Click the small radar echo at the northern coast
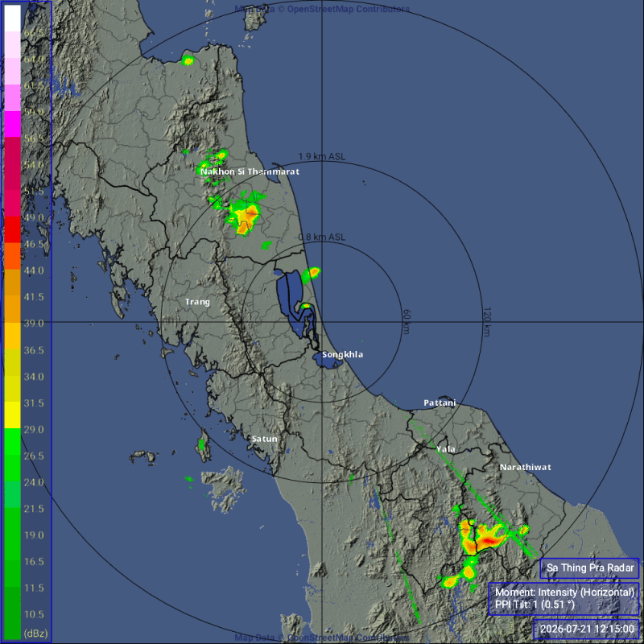644x644 pixels. [188, 61]
